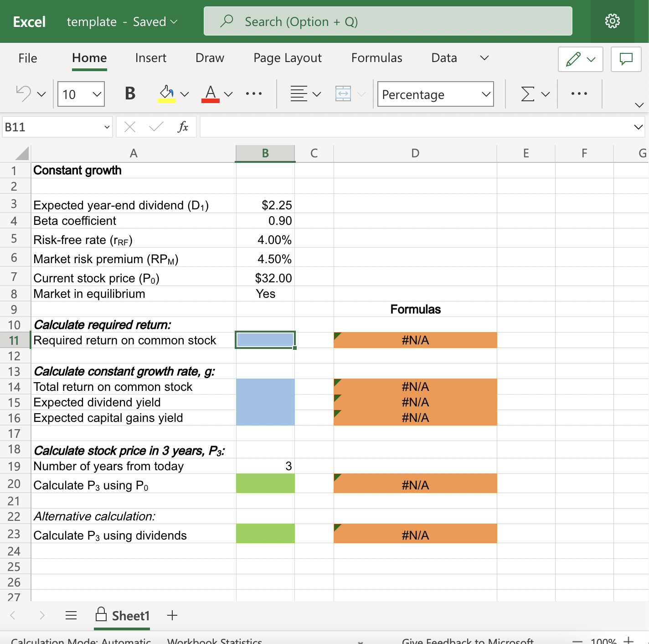Add a new sheet with plus button
Image resolution: width=649 pixels, height=644 pixels.
[172, 616]
